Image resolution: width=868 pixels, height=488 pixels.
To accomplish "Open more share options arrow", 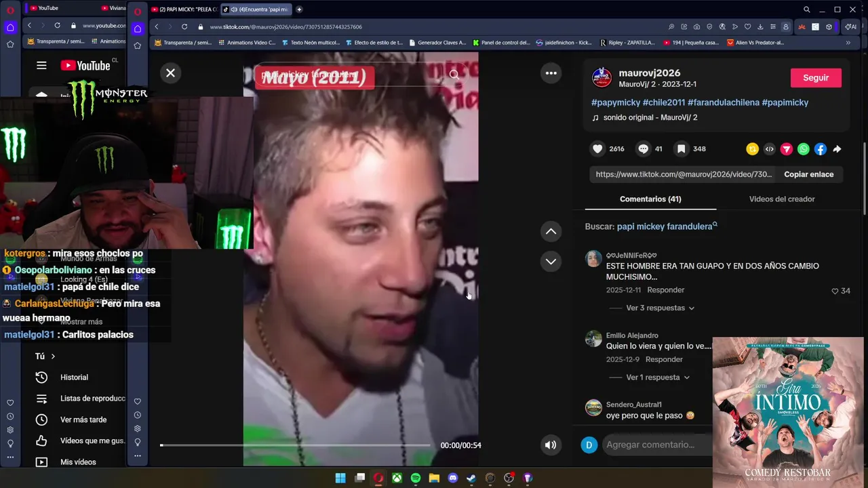I will pos(837,149).
